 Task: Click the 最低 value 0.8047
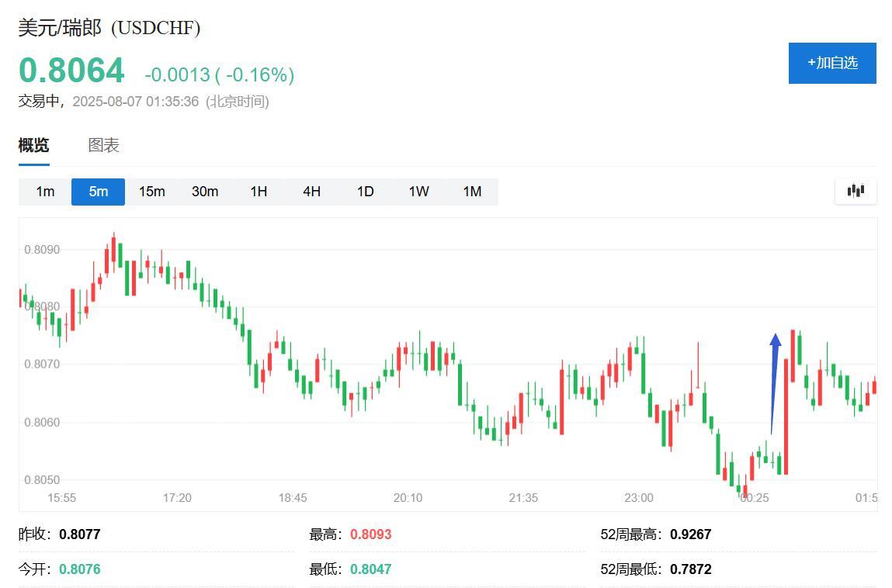371,569
